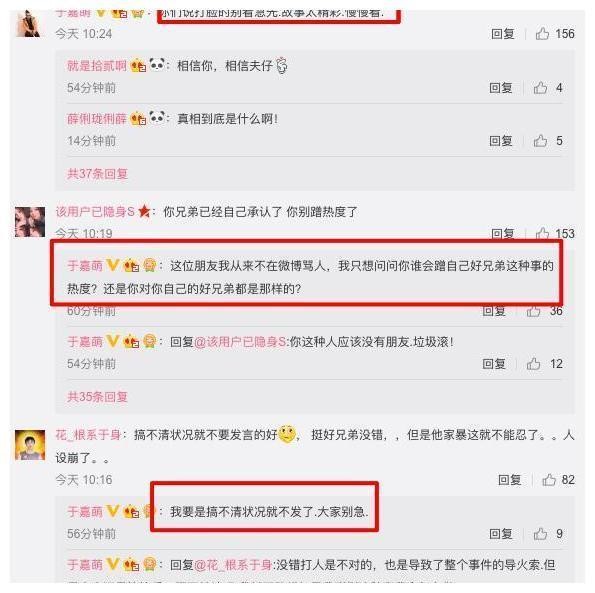Like 于嘉萌's reply showing 36 likes
Image resolution: width=595 pixels, height=593 pixels.
(x=534, y=311)
